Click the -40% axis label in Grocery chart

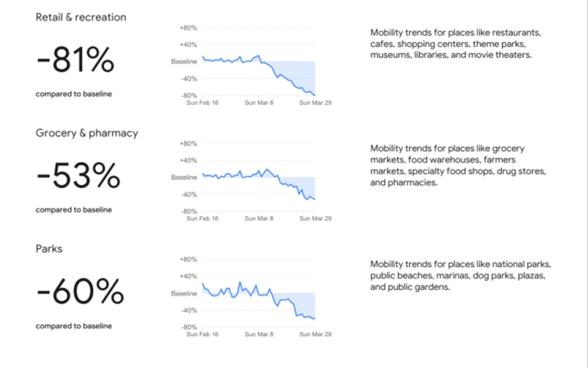coord(189,195)
